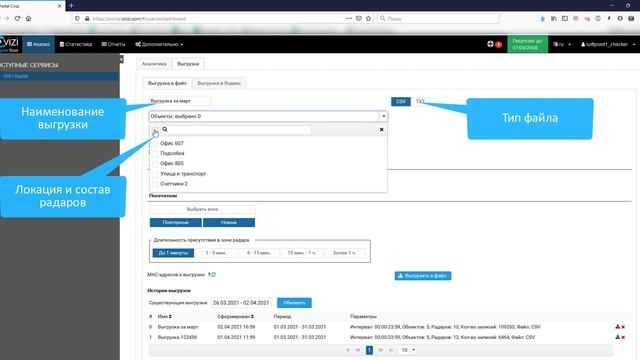The image size is (640, 360).
Task: Toggle the 'Более 1 ч.' duration filter
Action: [x=344, y=253]
